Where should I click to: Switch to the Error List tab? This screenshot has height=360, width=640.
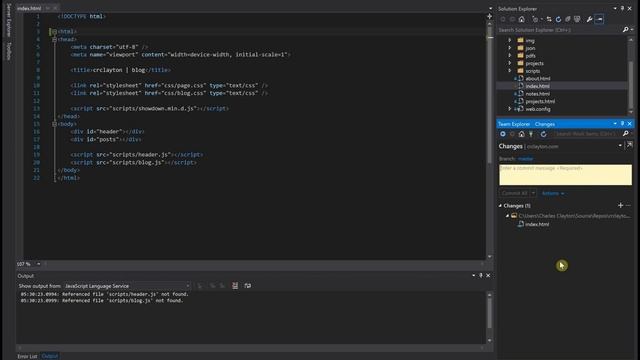coord(27,356)
